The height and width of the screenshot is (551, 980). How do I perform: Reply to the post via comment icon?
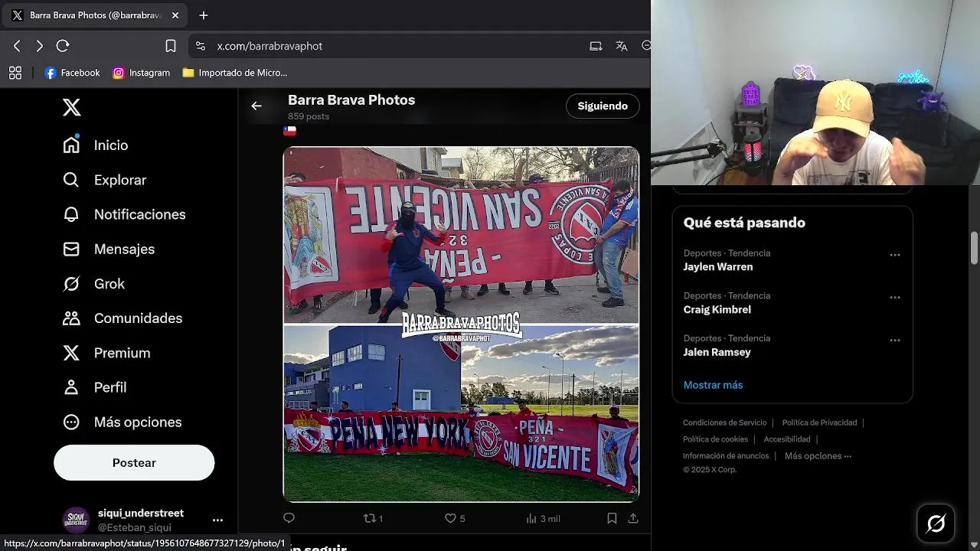289,518
